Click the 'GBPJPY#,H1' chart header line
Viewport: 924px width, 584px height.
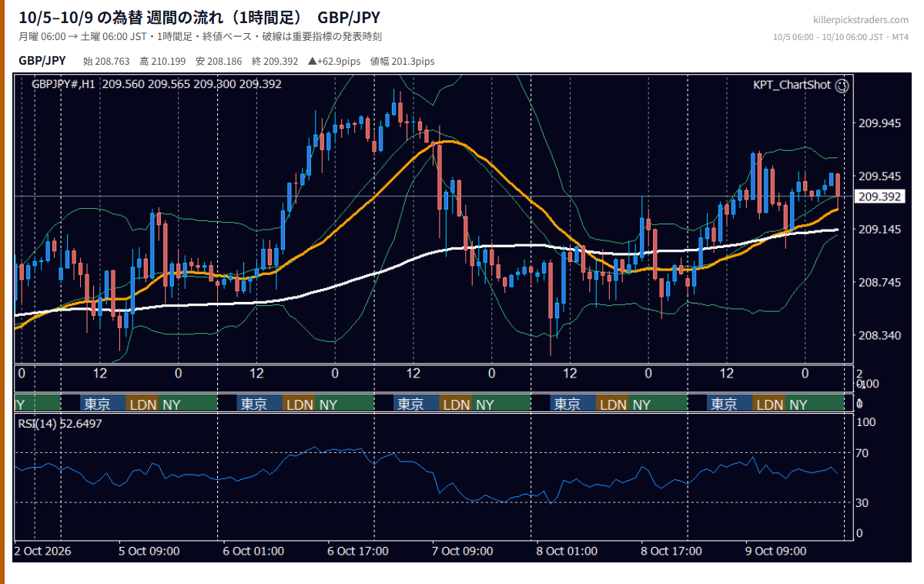[156, 84]
